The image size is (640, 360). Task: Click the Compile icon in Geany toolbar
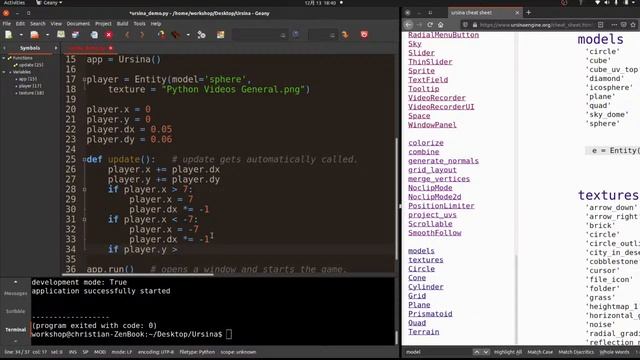[x=162, y=35]
